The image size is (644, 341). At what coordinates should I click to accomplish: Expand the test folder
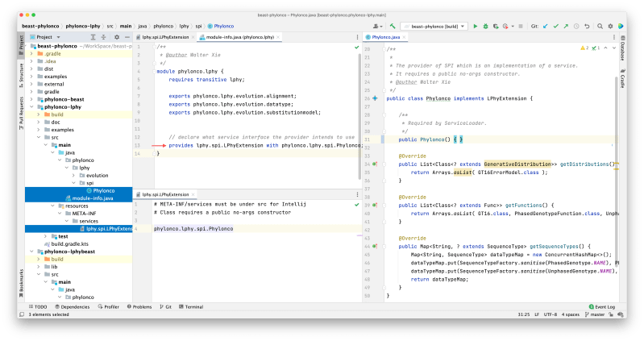[46, 236]
